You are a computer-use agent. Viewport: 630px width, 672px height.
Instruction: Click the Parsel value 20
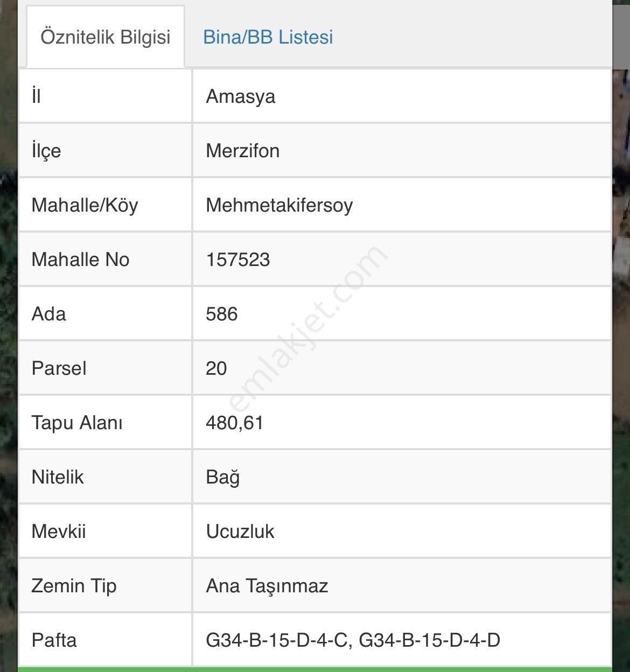(x=216, y=368)
